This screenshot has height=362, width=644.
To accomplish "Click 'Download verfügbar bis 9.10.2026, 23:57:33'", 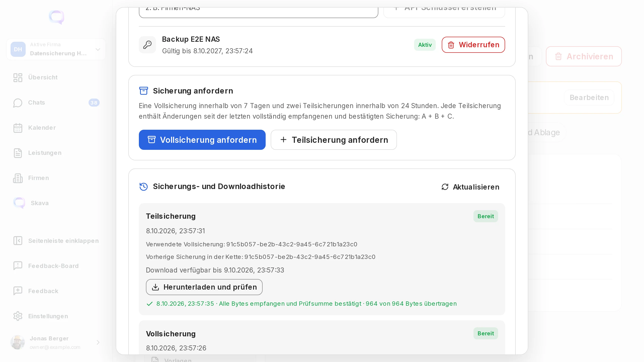I will (215, 270).
